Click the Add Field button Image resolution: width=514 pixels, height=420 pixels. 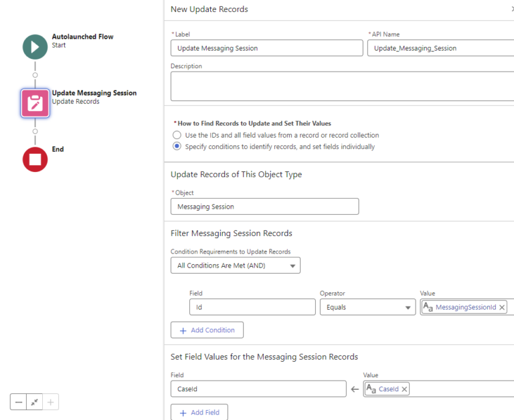tap(199, 412)
